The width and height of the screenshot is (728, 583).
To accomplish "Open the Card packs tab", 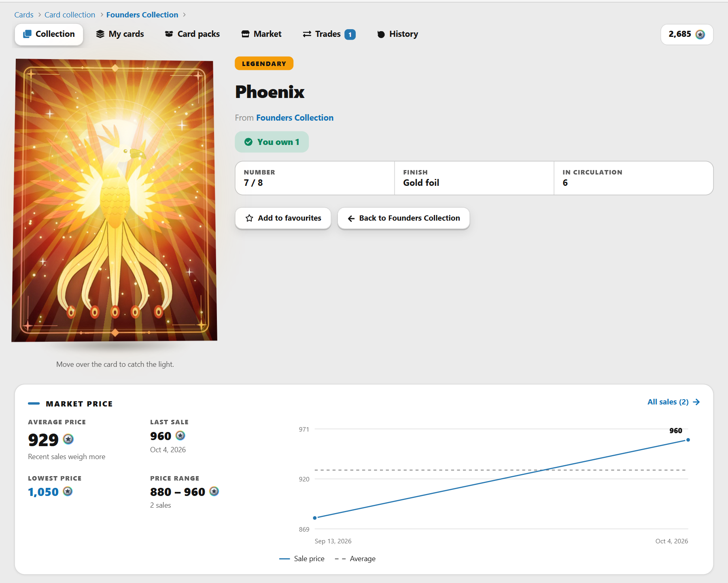I will tap(192, 34).
